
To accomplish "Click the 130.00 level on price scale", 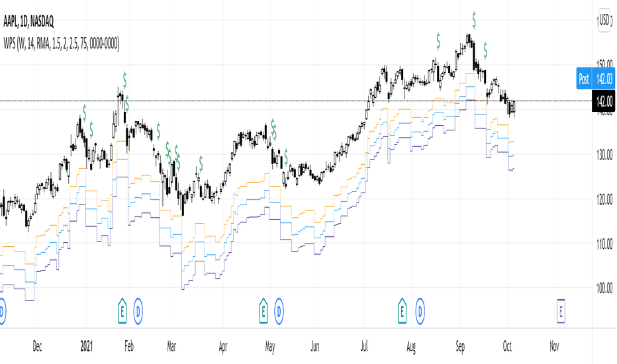I will (x=604, y=155).
